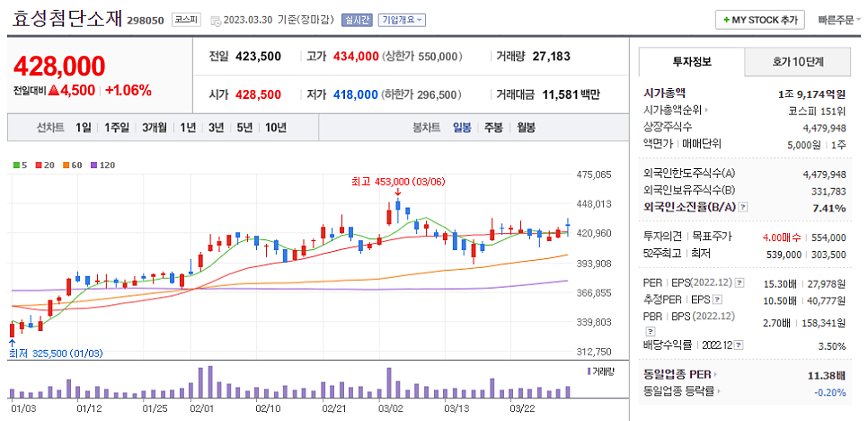Open the 동일업종 PER link
Image resolution: width=868 pixels, height=421 pixels.
point(680,374)
